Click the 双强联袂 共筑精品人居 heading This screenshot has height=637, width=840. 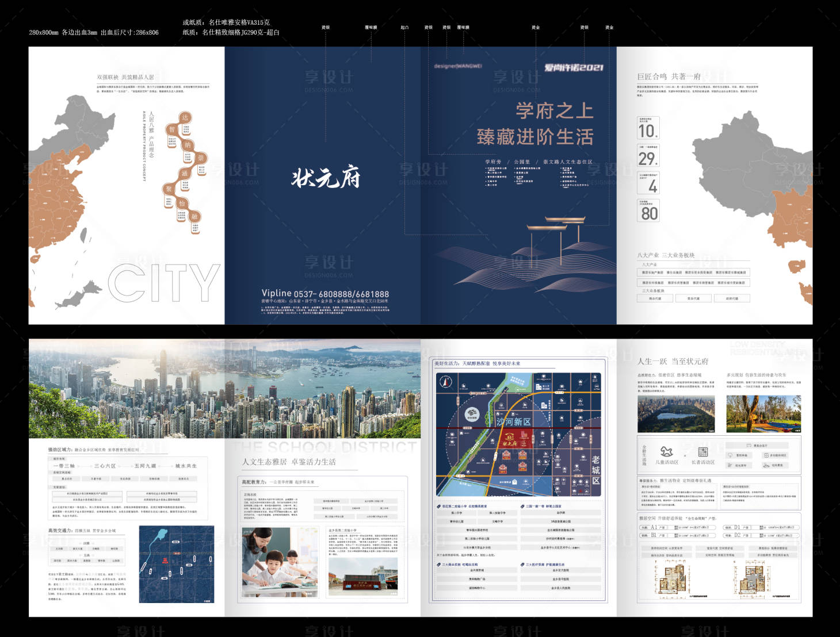tap(125, 77)
